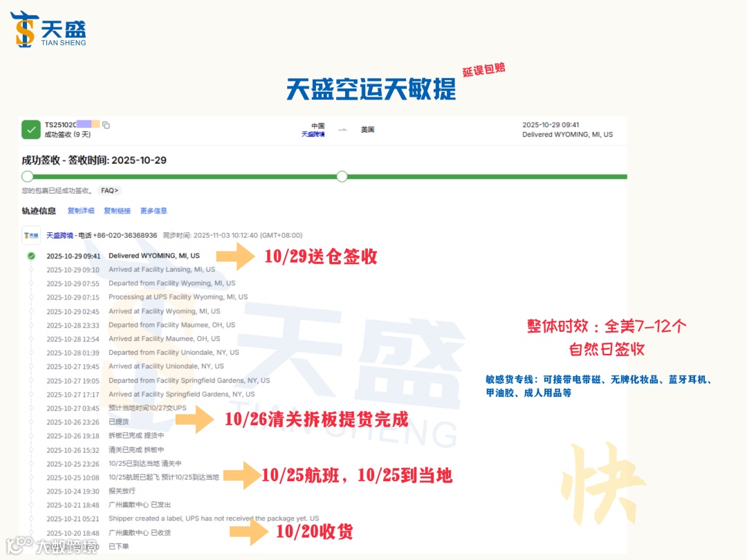This screenshot has width=747, height=560.
Task: Click the 天盛跨境 carrier logo thumbnail
Action: pos(31,235)
